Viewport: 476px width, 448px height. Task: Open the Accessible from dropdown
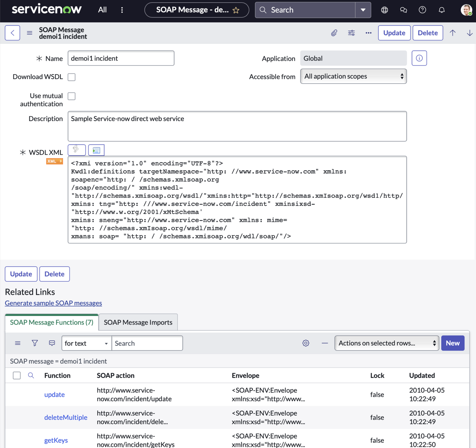(353, 76)
